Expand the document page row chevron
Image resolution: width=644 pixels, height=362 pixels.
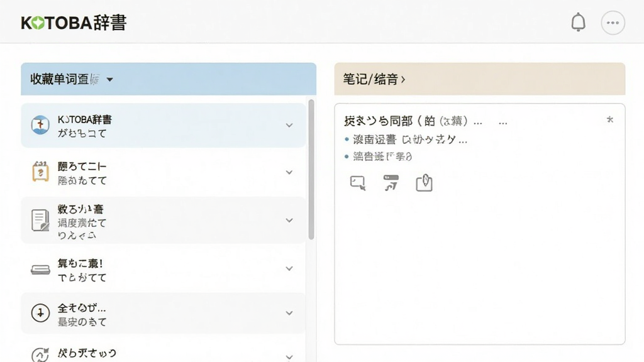(289, 221)
